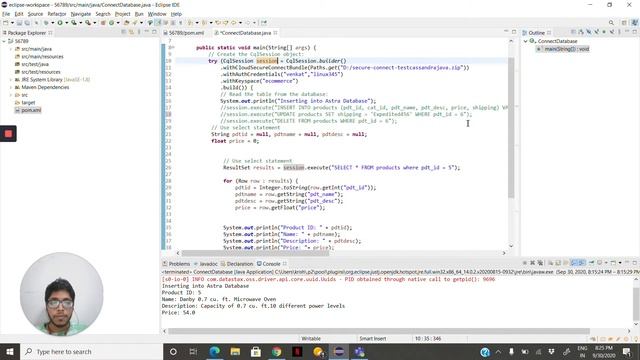Screen dimensions: 640x360
Task: Click the External Tools run icon
Action: click(x=87, y=23)
